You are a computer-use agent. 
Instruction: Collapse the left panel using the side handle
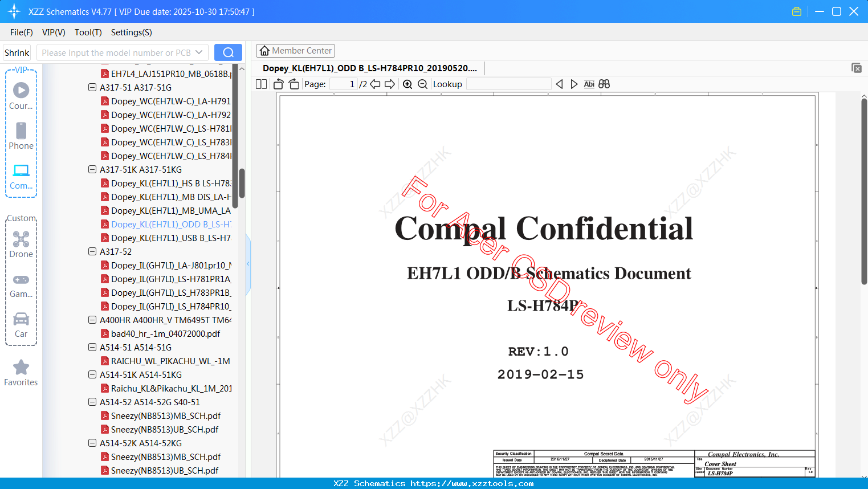click(x=248, y=264)
